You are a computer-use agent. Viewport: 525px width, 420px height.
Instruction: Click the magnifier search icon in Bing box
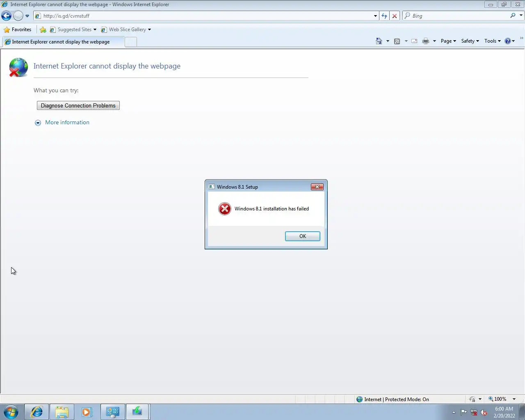513,16
